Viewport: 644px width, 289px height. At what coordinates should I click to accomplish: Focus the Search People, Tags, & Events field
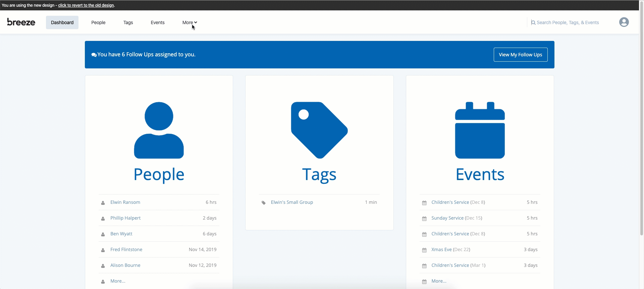[568, 22]
